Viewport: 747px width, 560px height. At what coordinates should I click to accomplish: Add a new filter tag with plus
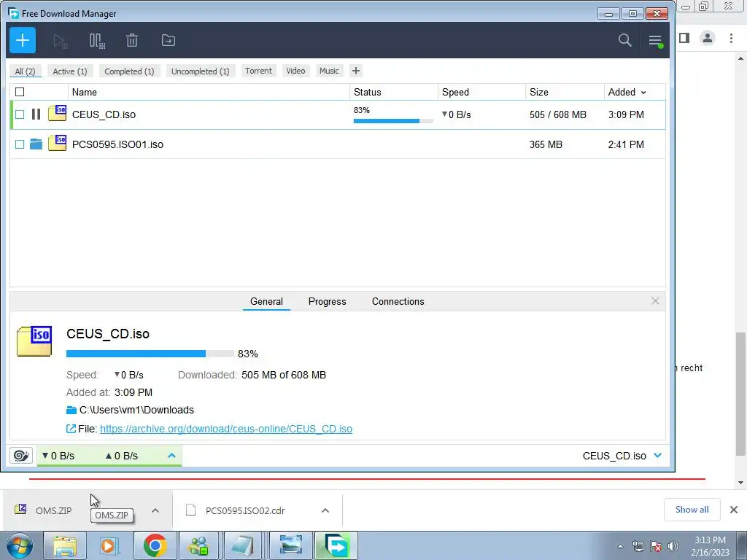pyautogui.click(x=356, y=71)
